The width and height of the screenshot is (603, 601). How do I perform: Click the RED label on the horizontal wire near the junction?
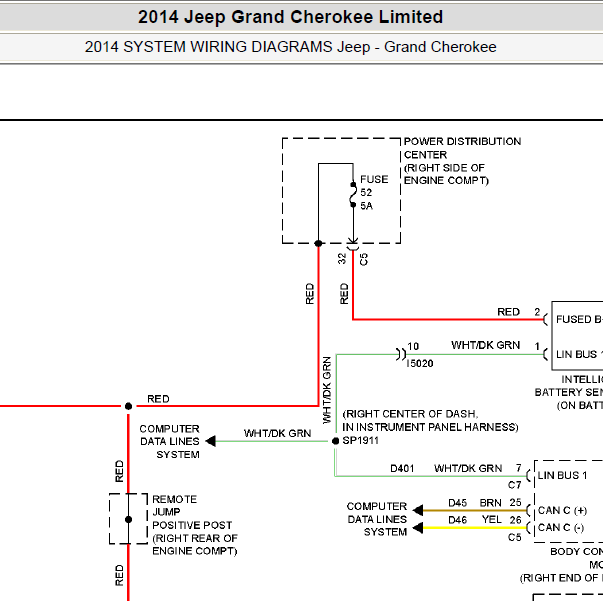pyautogui.click(x=158, y=399)
